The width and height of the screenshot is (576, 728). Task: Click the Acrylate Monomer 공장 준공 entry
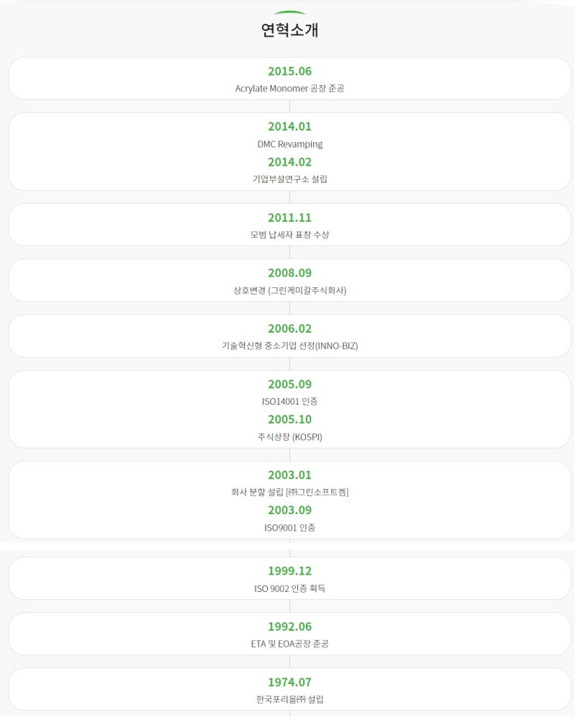pyautogui.click(x=289, y=89)
